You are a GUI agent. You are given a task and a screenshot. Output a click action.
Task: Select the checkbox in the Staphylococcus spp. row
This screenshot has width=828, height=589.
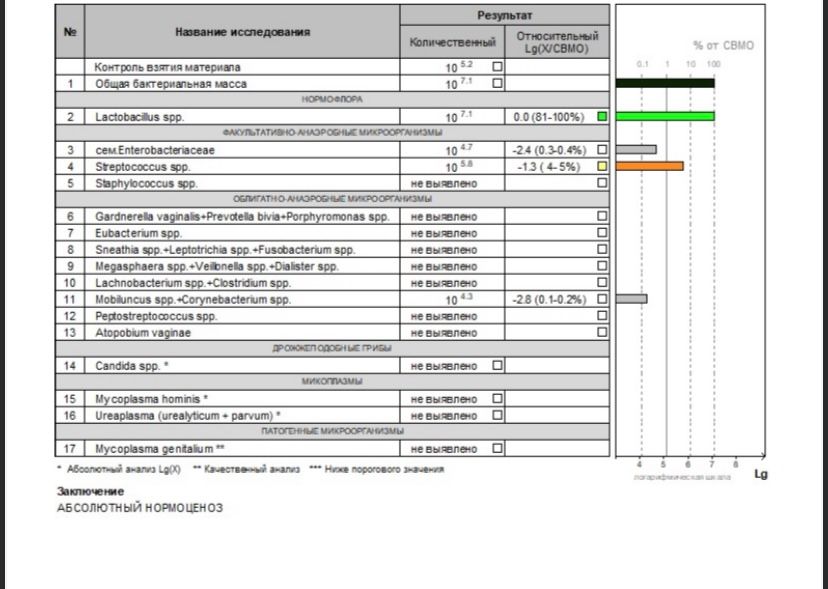click(x=602, y=183)
